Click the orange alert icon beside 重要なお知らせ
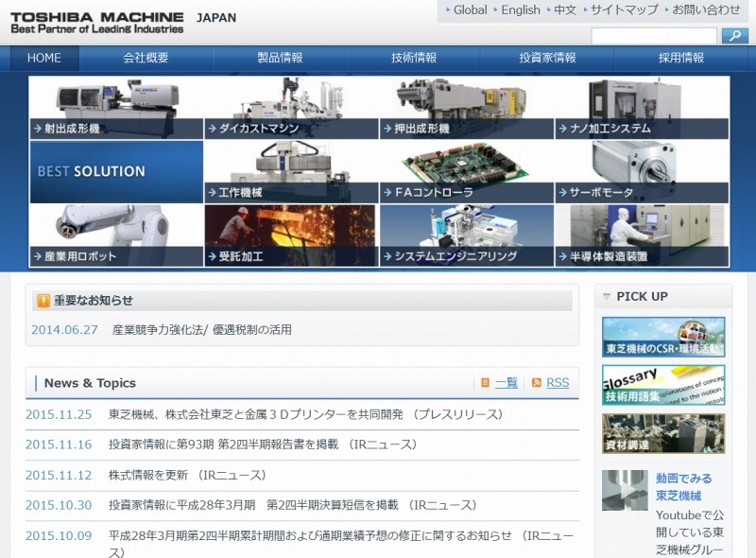This screenshot has height=558, width=756. tap(43, 301)
